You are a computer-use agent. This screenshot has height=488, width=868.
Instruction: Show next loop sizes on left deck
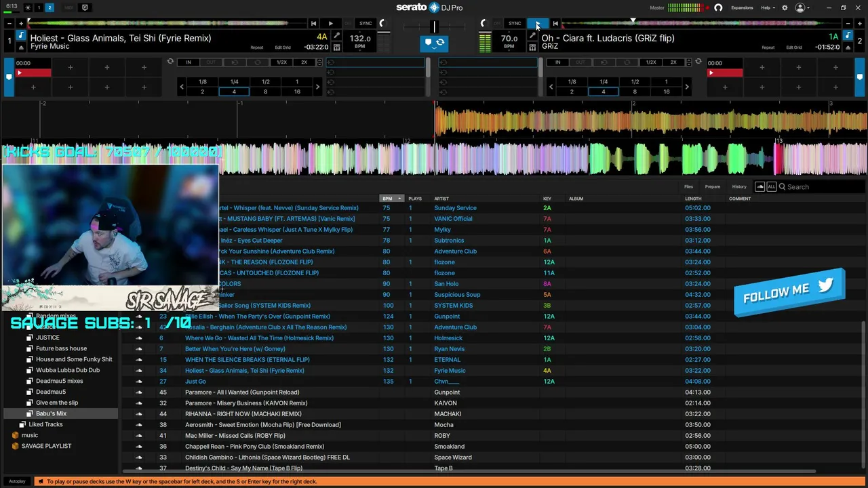pyautogui.click(x=317, y=87)
